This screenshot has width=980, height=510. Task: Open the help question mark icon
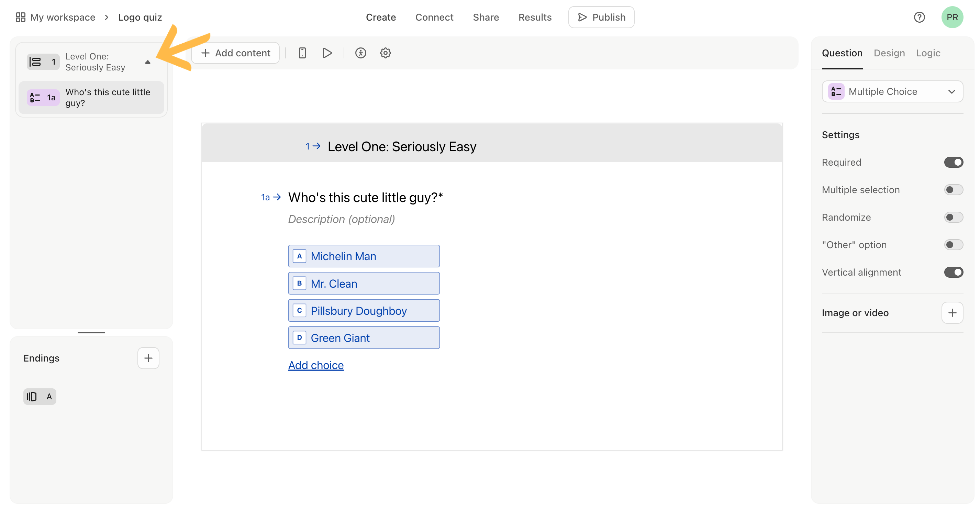(919, 17)
